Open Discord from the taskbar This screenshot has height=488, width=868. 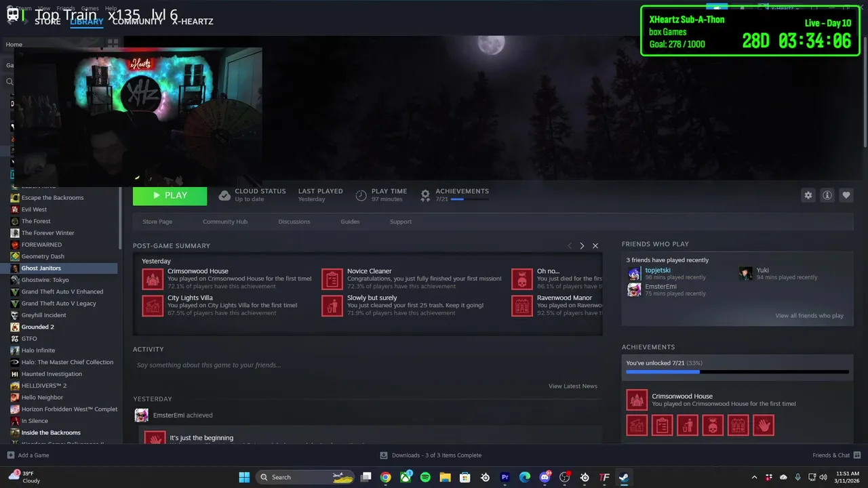point(545,477)
